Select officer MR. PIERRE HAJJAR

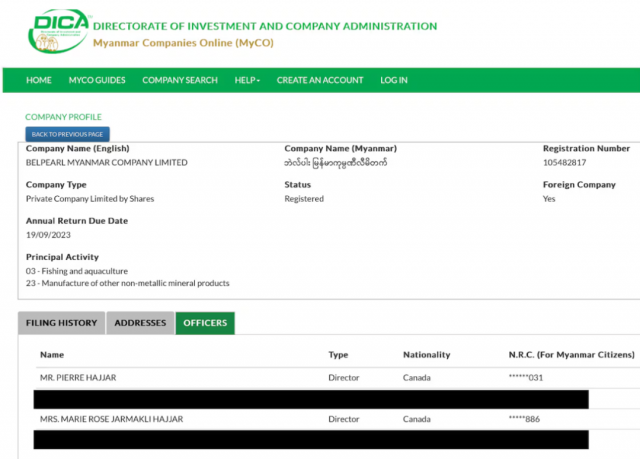click(x=76, y=378)
